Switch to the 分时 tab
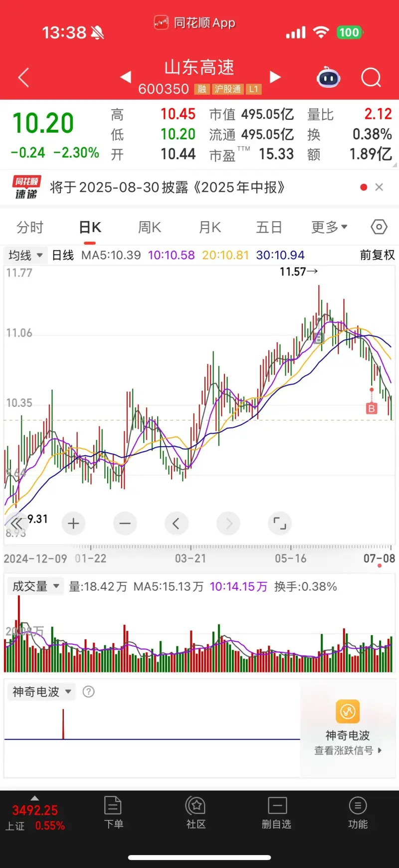The width and height of the screenshot is (399, 868). 30,227
